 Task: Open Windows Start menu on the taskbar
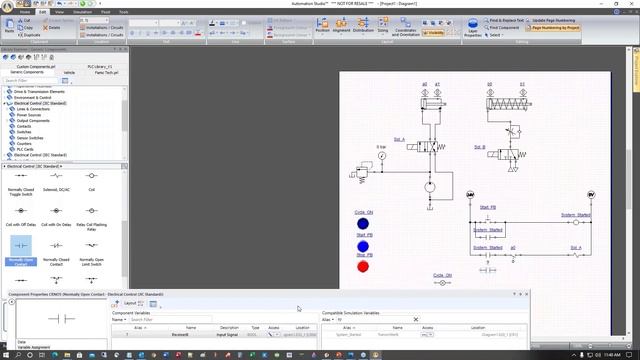(x=6, y=355)
